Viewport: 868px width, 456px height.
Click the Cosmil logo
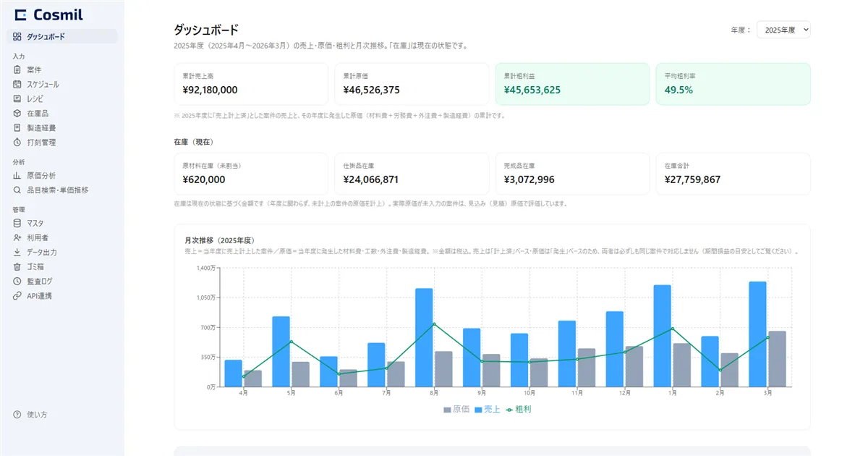click(48, 15)
